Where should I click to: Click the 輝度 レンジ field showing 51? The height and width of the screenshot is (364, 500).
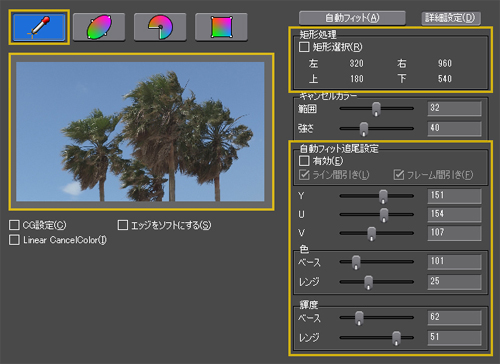coord(454,338)
